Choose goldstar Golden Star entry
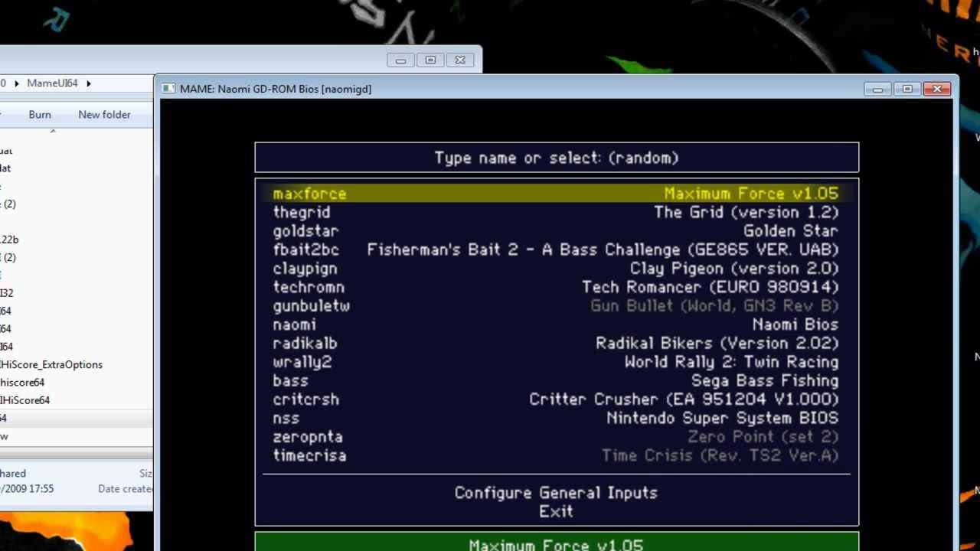This screenshot has height=551, width=980. pyautogui.click(x=556, y=231)
